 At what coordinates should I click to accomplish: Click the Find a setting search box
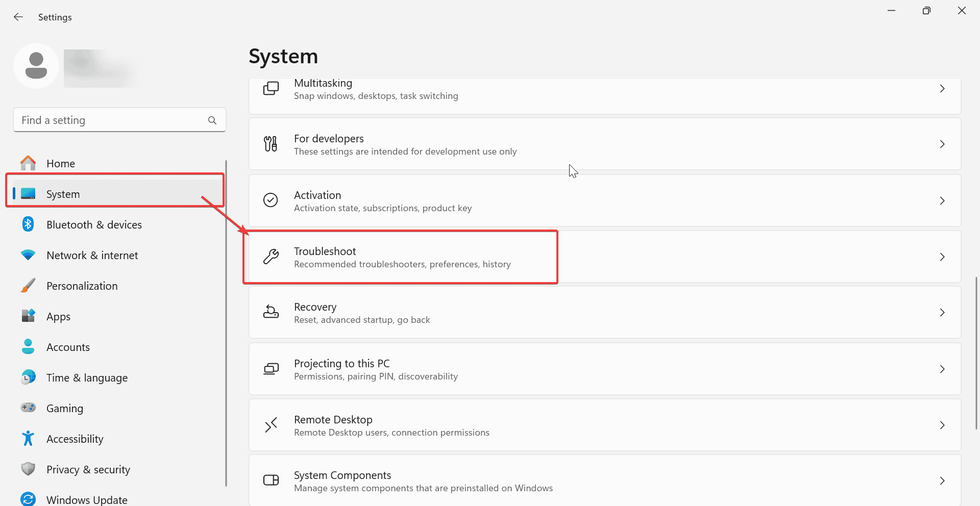(112, 120)
